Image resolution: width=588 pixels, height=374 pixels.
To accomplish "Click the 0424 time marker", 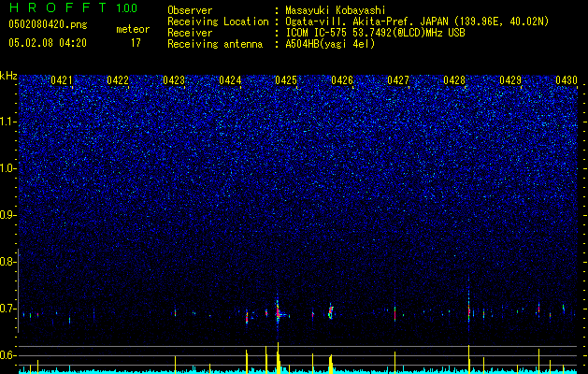I will point(230,80).
